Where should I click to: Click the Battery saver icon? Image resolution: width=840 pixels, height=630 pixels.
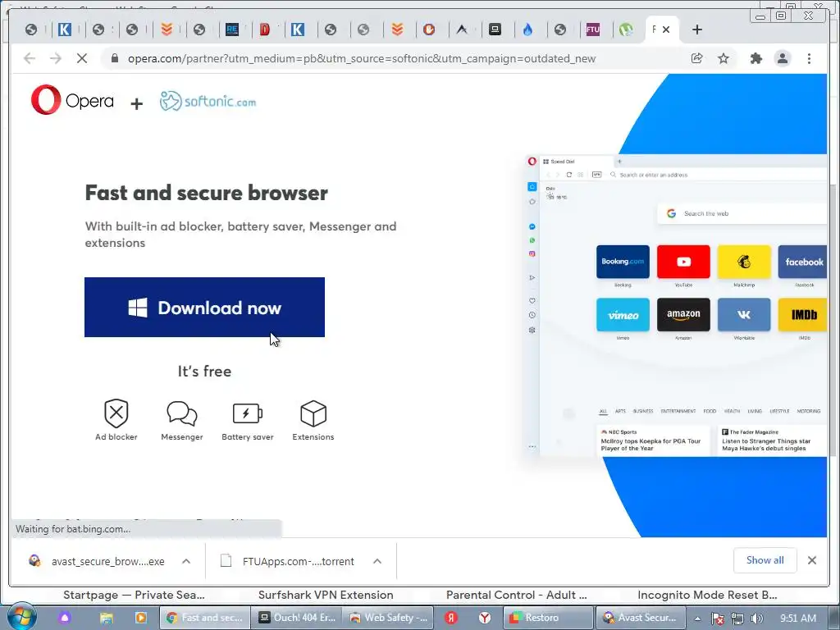click(x=248, y=413)
